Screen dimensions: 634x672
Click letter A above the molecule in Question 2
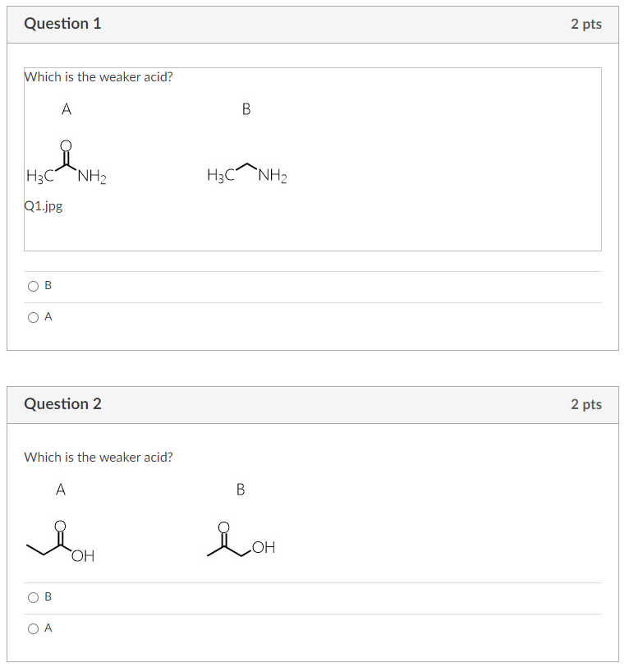tap(60, 490)
